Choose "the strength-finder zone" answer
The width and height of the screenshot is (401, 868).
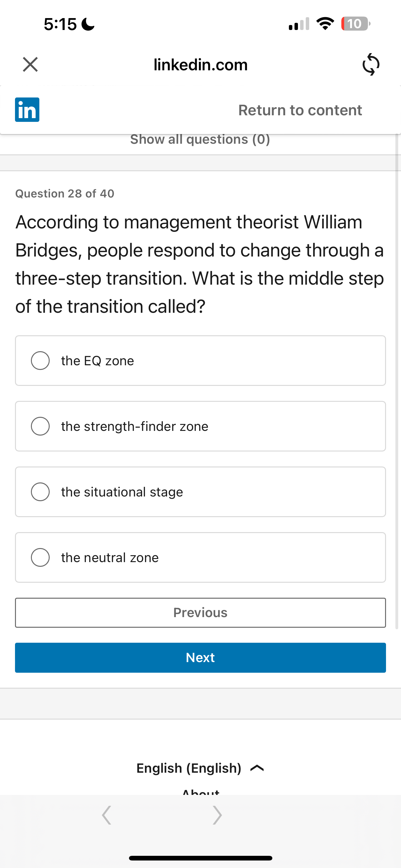[40, 426]
